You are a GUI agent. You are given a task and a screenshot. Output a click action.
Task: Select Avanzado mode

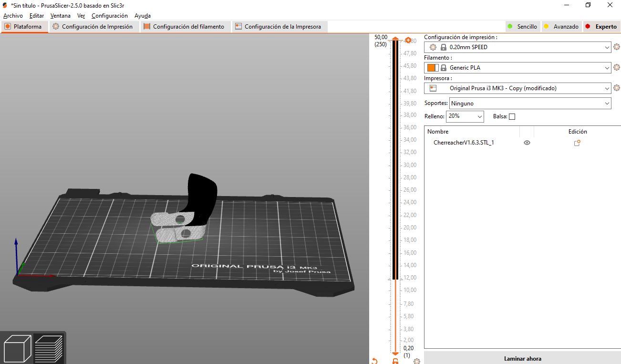(x=561, y=27)
